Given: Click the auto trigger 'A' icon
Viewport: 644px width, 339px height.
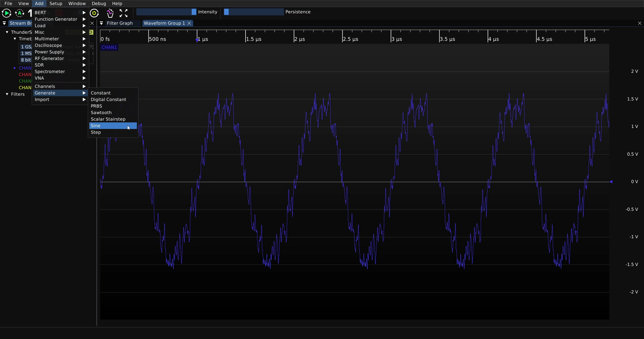Looking at the screenshot, I should click(x=20, y=13).
